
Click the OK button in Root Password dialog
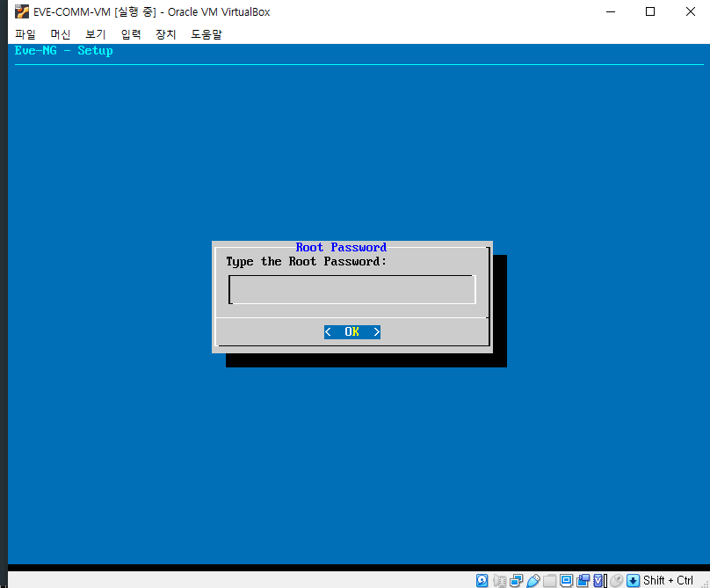(x=352, y=332)
